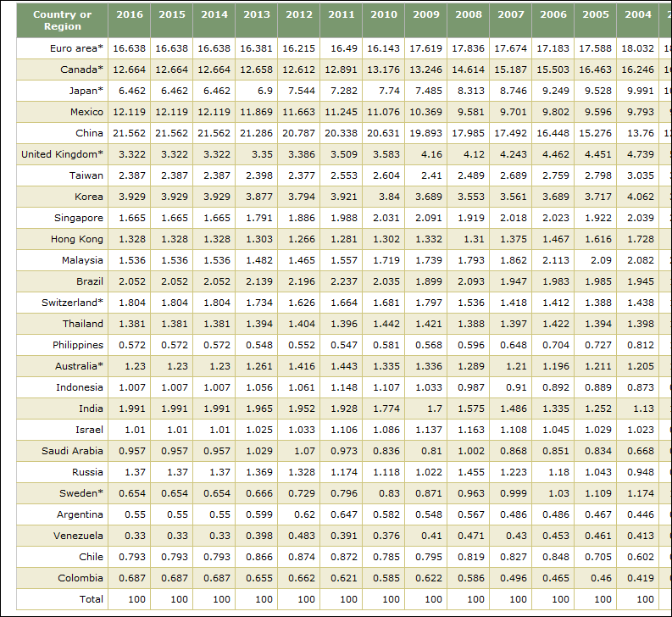This screenshot has width=672, height=617.
Task: Click Colombia's 2007 value 0.496
Action: [x=511, y=578]
